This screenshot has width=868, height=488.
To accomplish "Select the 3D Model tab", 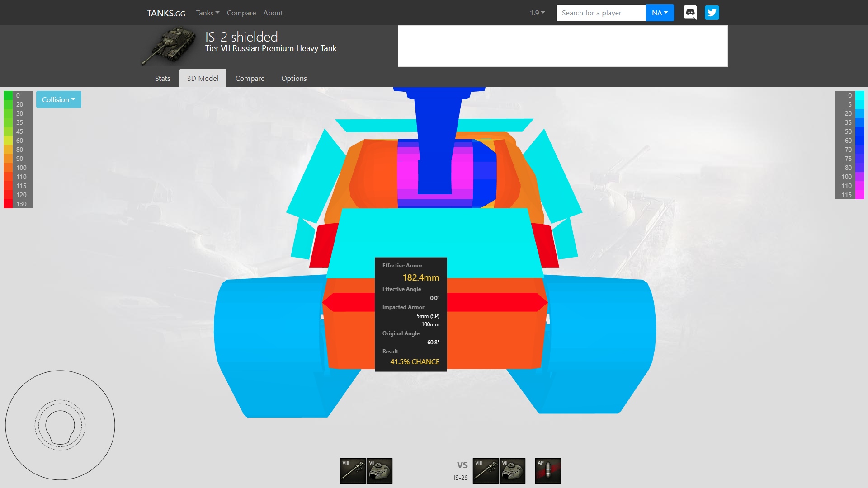I will click(203, 78).
